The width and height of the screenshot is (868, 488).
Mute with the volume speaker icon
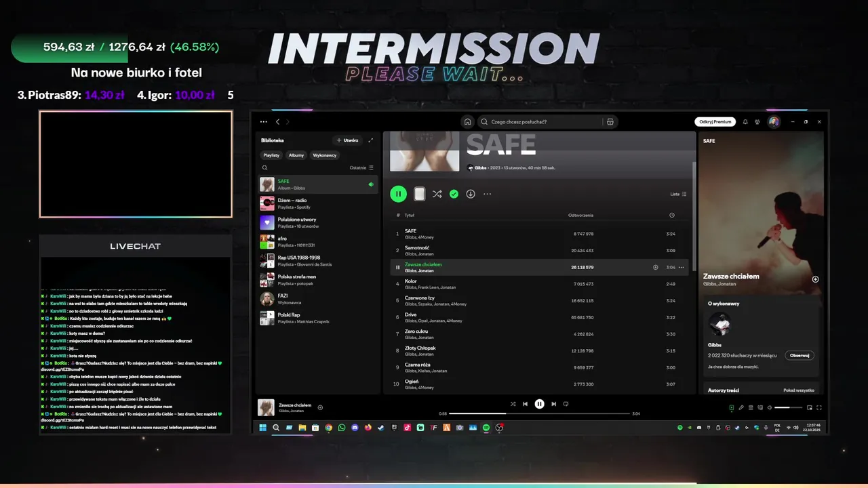tap(770, 407)
